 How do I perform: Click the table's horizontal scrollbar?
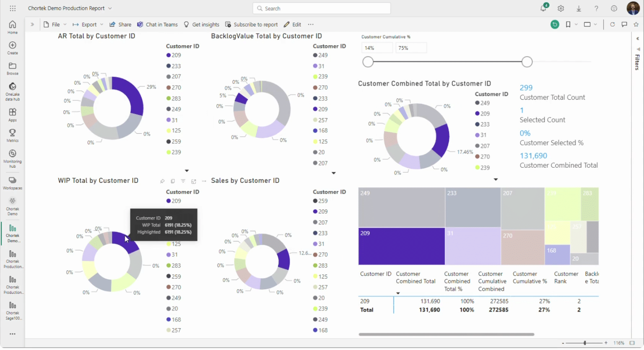pyautogui.click(x=447, y=334)
